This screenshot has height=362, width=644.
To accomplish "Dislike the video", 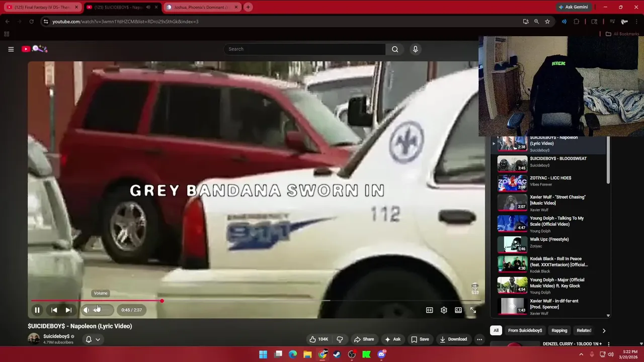I will [340, 339].
